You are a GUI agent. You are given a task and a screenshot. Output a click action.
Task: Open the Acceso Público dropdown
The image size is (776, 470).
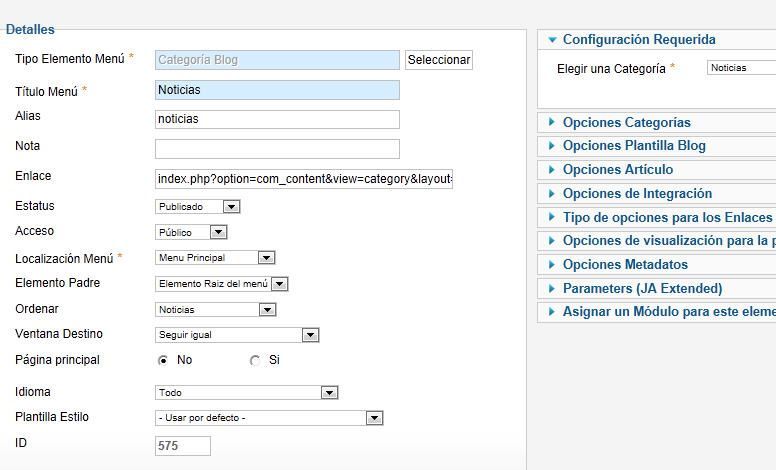pyautogui.click(x=191, y=232)
